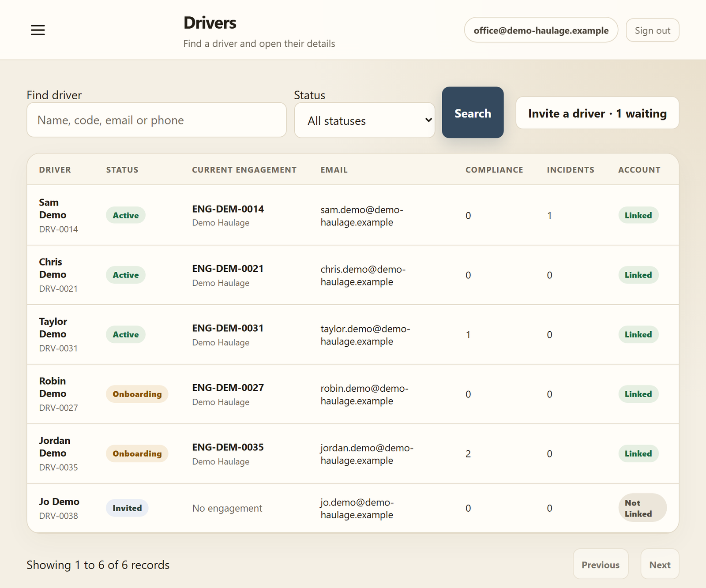The height and width of the screenshot is (588, 706).
Task: Open Taylor Demo driver row
Action: (353, 334)
